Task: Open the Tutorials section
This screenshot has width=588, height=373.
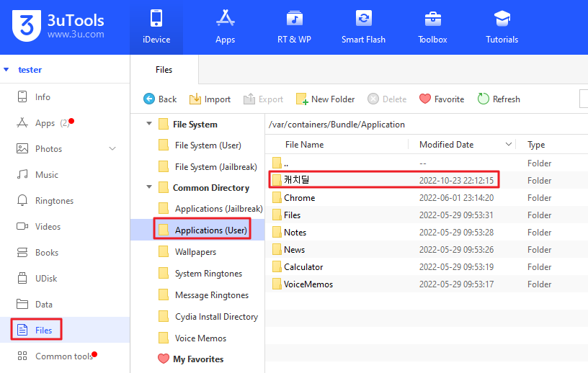Action: (502, 27)
